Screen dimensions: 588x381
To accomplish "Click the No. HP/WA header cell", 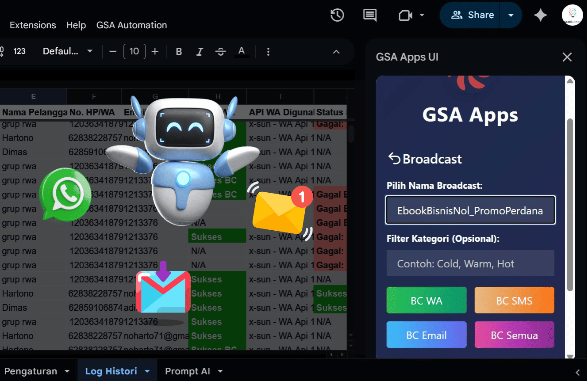I will [x=94, y=112].
